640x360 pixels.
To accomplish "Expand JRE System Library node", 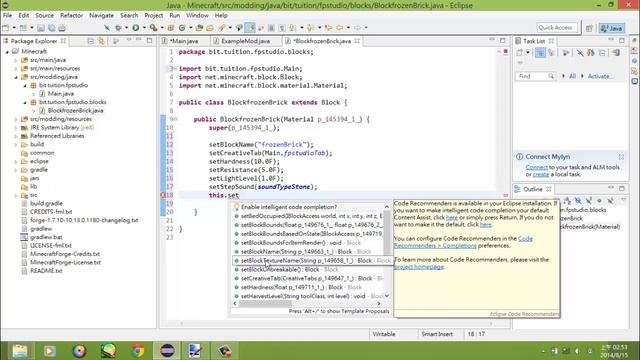I will [16, 128].
